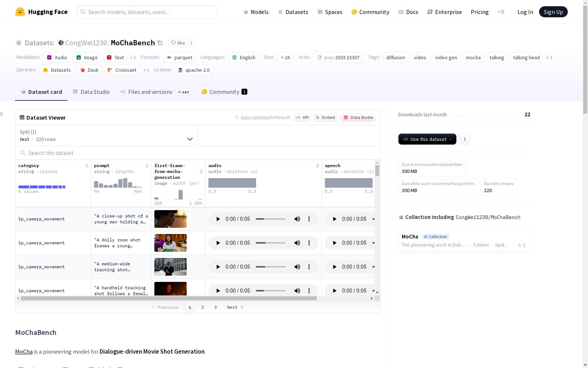This screenshot has height=368, width=588.
Task: Focus the Search this dataset field
Action: click(x=198, y=153)
